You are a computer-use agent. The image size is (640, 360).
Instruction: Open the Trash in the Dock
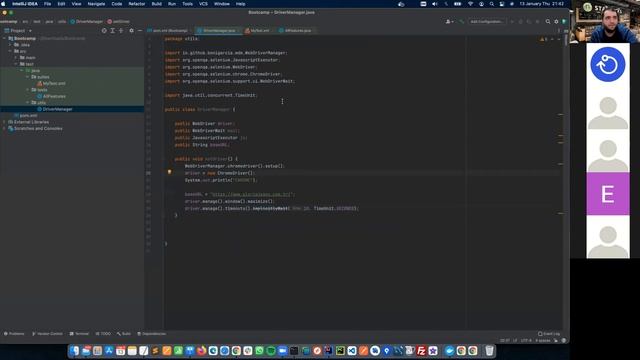click(x=489, y=351)
